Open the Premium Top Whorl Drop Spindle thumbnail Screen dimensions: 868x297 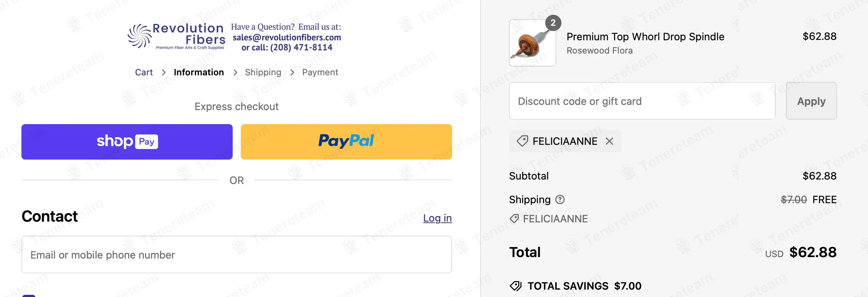pos(532,43)
